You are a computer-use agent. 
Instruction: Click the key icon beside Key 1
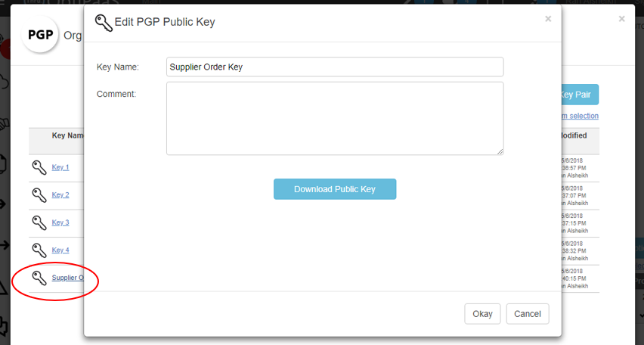click(39, 167)
